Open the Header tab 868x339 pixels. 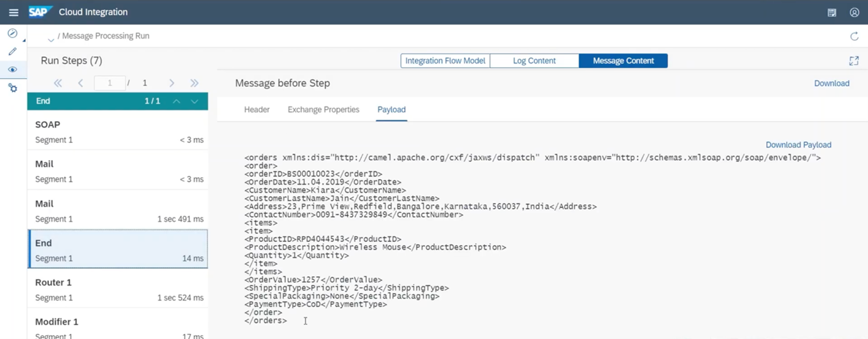(x=257, y=110)
